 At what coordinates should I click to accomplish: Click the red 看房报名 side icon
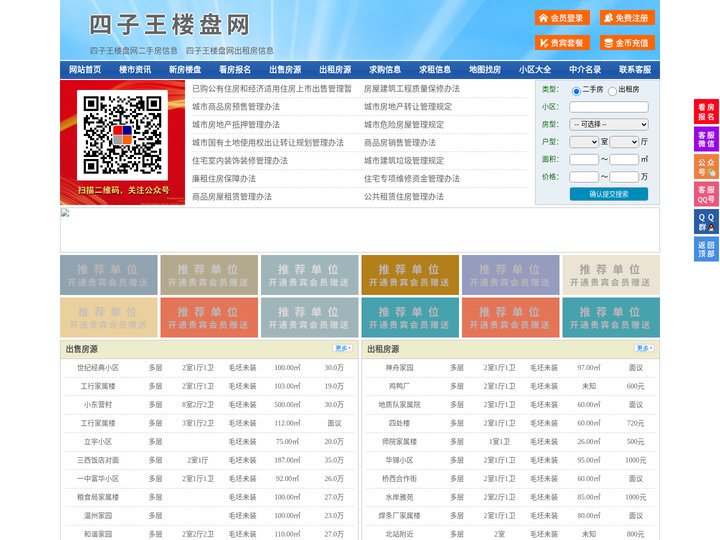706,112
